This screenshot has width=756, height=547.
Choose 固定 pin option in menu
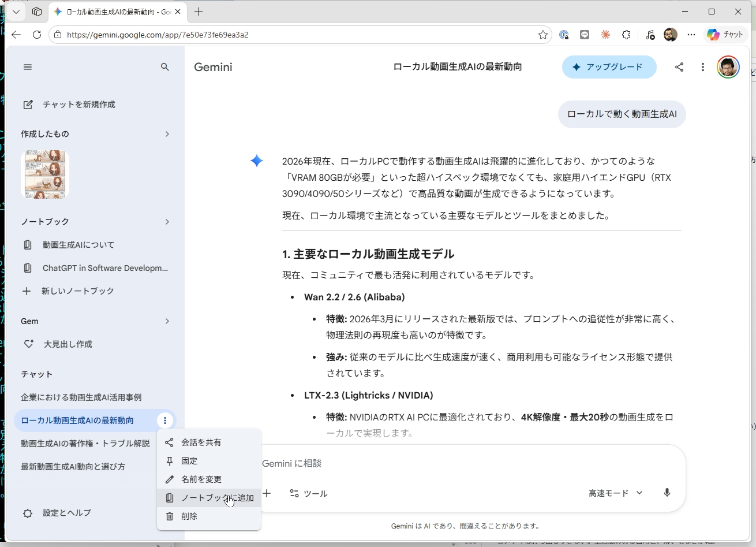point(209,461)
